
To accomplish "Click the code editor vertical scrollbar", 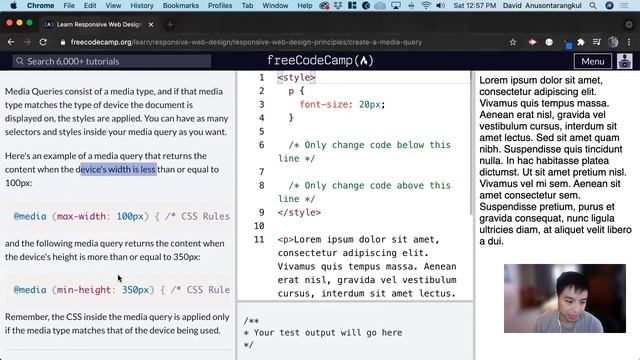I will 471,143.
